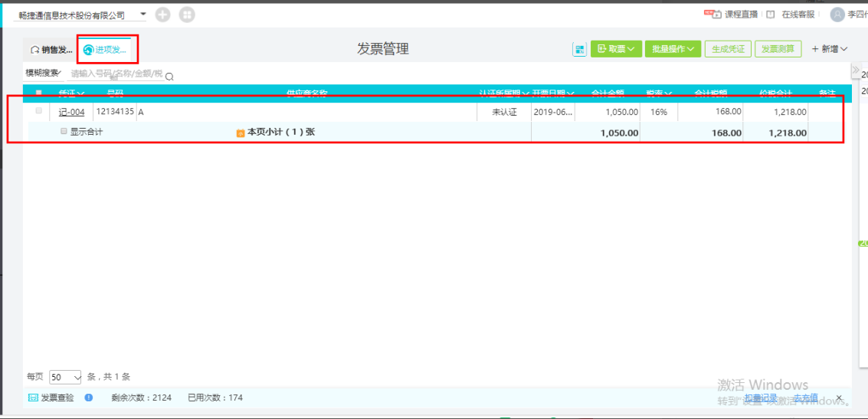Open voucher link 记-004
Image resolution: width=868 pixels, height=419 pixels.
[x=71, y=112]
